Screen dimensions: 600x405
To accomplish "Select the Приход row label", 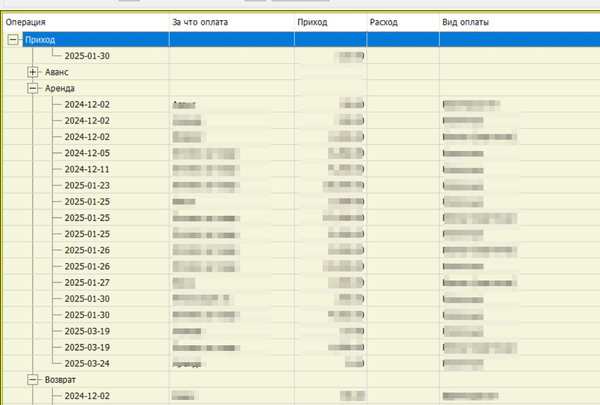I will [40, 40].
